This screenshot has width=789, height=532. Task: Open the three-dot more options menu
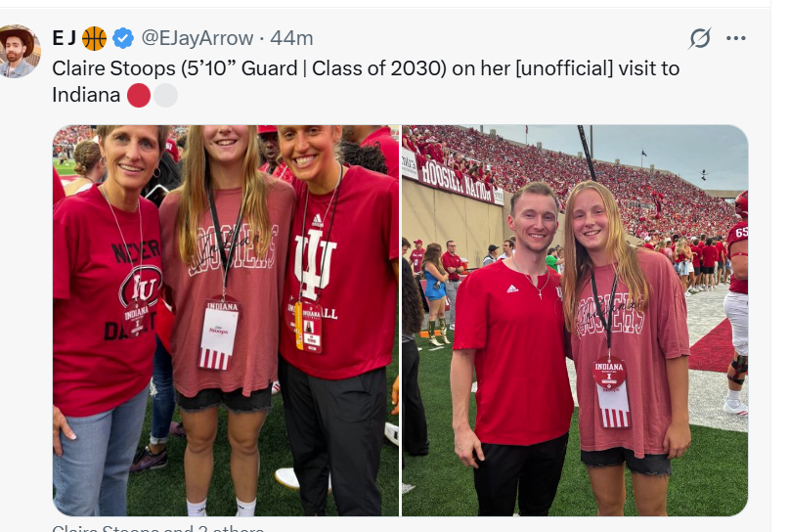[x=735, y=38]
